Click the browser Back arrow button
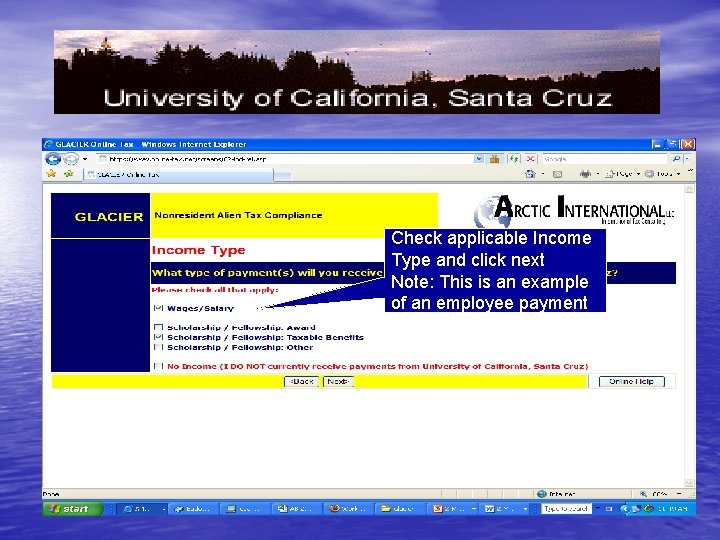 tap(53, 159)
